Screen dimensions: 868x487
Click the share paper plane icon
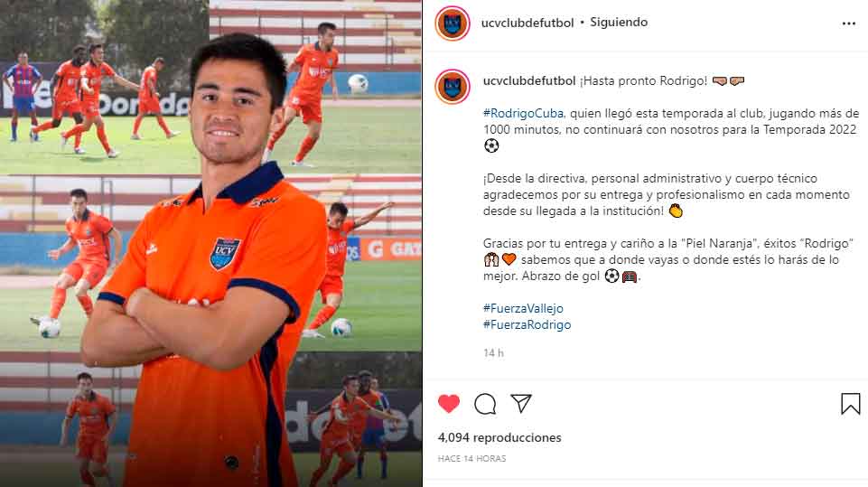[x=521, y=403]
